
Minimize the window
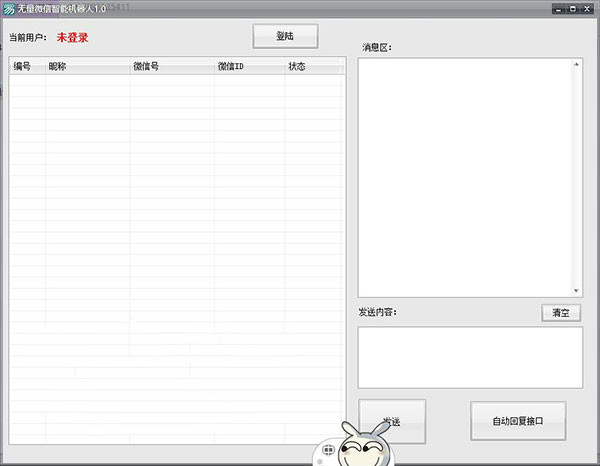pos(558,9)
